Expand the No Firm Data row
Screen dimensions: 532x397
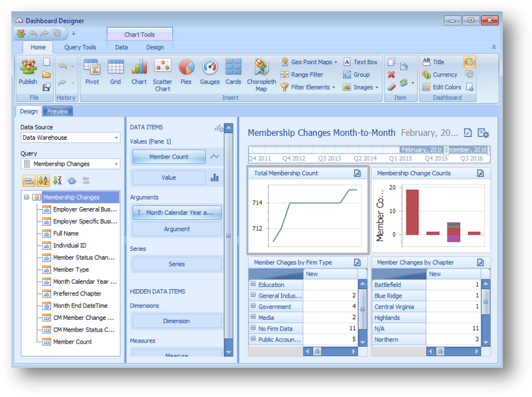click(x=253, y=328)
